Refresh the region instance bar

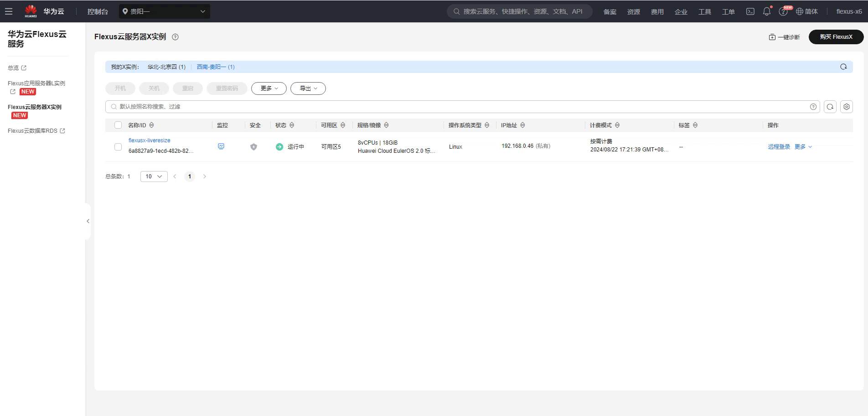point(843,67)
